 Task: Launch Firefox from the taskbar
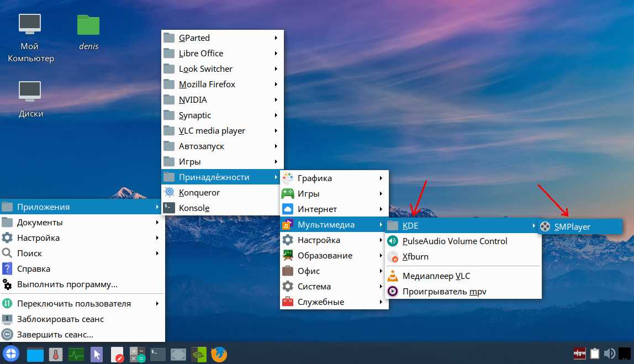point(219,355)
